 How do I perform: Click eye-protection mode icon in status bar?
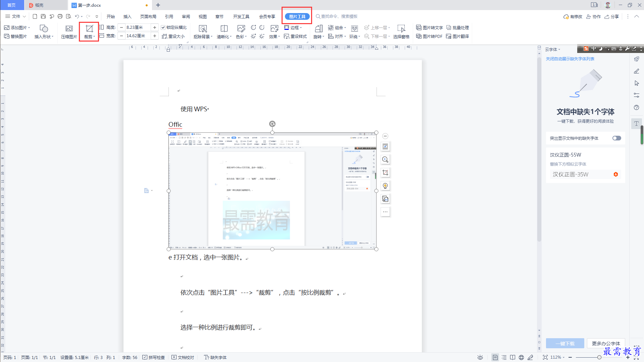click(x=480, y=357)
